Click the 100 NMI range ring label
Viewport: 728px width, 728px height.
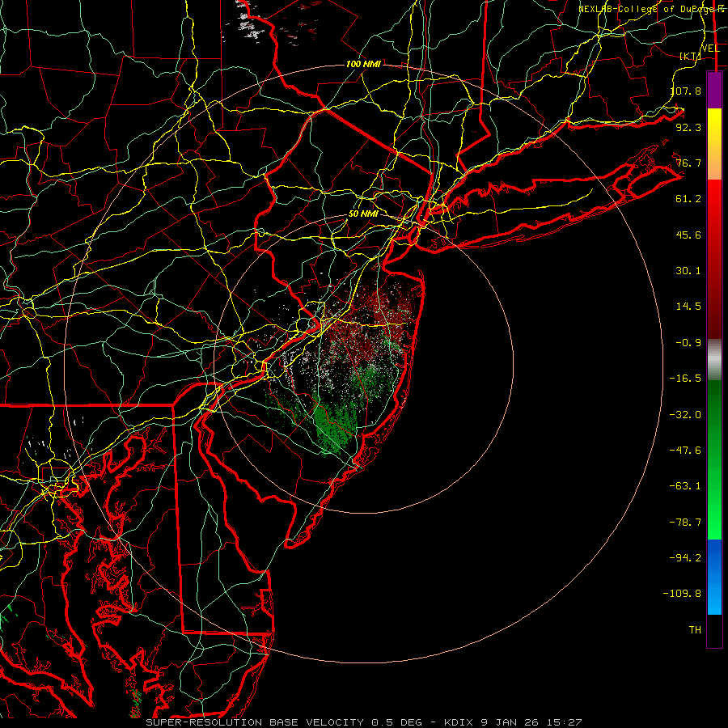click(363, 64)
